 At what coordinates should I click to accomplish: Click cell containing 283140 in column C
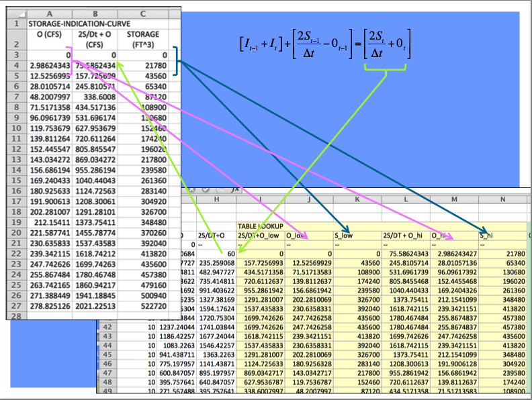[143, 191]
